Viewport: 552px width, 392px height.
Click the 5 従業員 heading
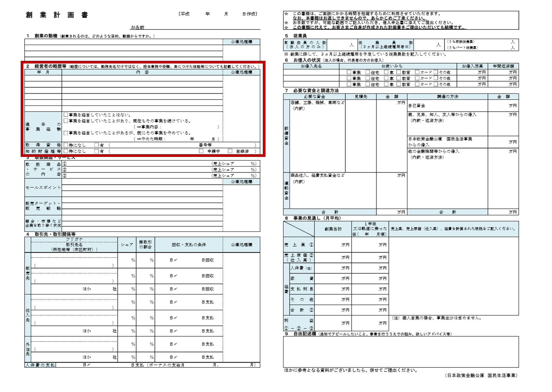pos(295,36)
